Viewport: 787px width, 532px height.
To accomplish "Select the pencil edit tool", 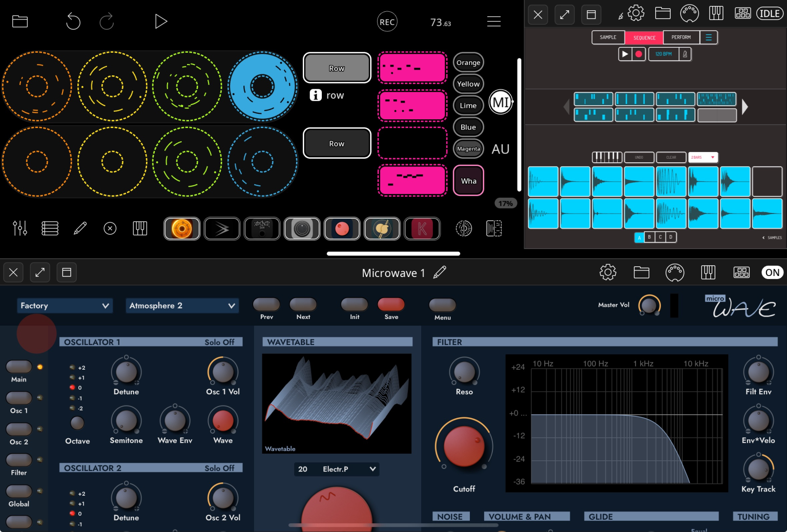I will pyautogui.click(x=80, y=228).
